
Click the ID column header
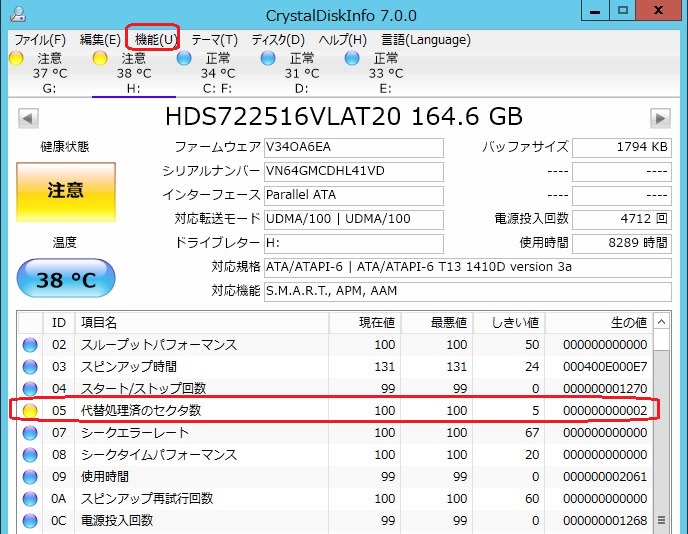pyautogui.click(x=59, y=323)
